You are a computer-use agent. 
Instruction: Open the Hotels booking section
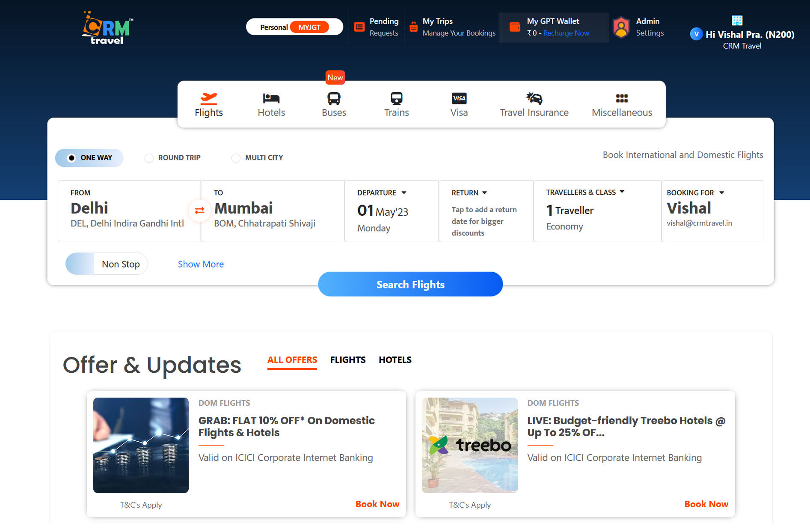point(271,103)
